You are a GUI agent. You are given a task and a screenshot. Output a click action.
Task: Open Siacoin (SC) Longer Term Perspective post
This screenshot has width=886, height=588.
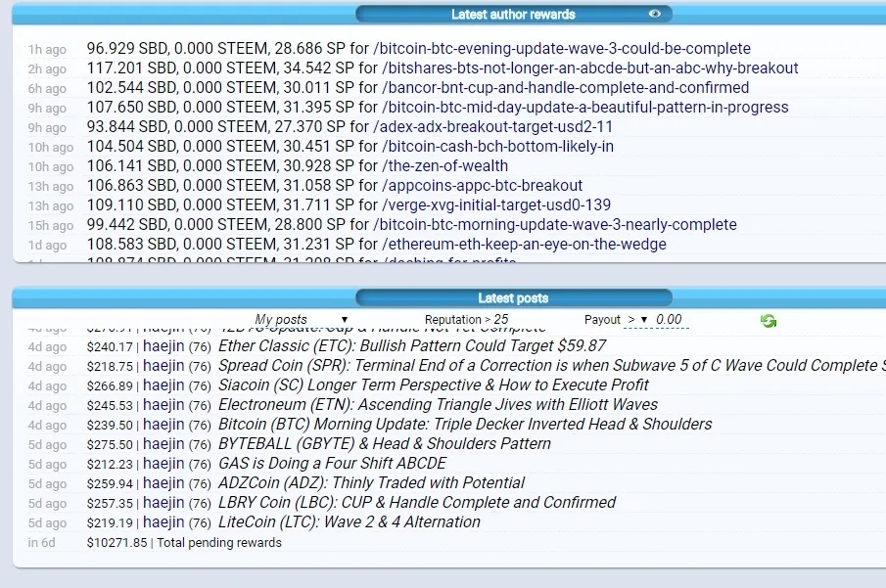click(x=434, y=385)
